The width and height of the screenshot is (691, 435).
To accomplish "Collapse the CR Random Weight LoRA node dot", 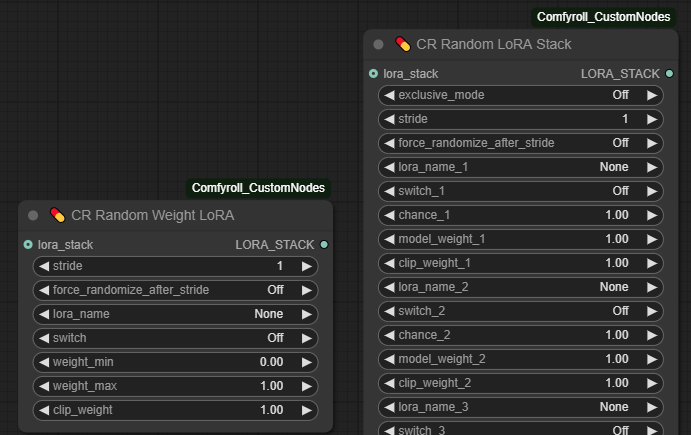I will tap(33, 216).
